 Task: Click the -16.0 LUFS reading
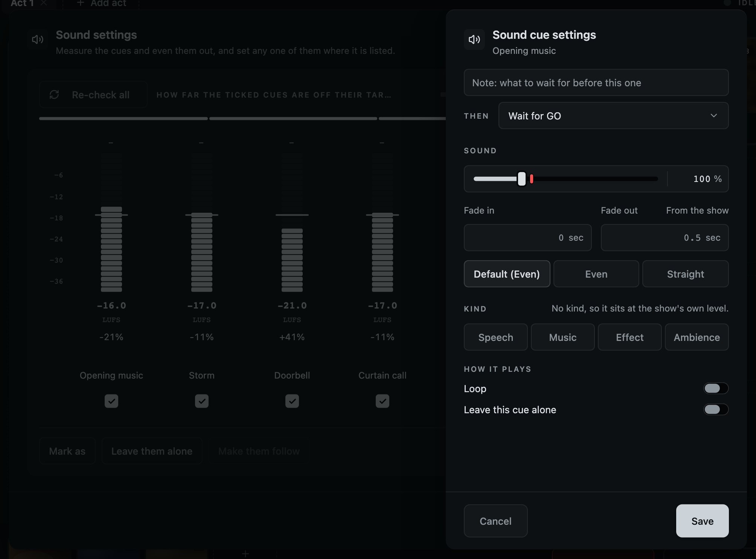coord(111,305)
